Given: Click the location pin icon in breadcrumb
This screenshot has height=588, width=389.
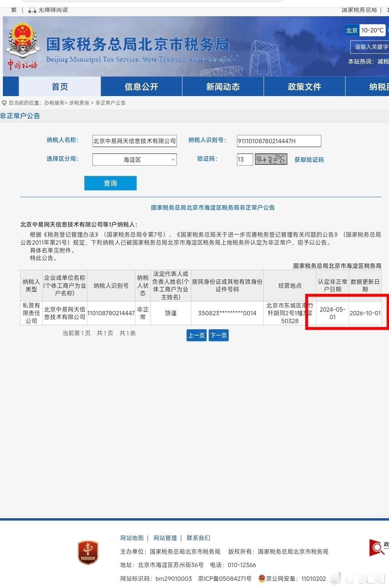Looking at the screenshot, I should click(x=4, y=103).
